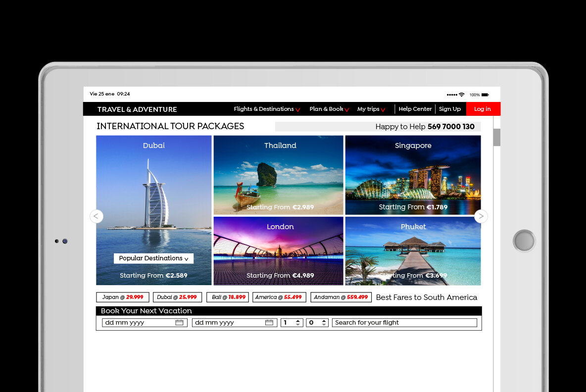The width and height of the screenshot is (586, 392).
Task: Click the Search for your flight field
Action: click(404, 323)
